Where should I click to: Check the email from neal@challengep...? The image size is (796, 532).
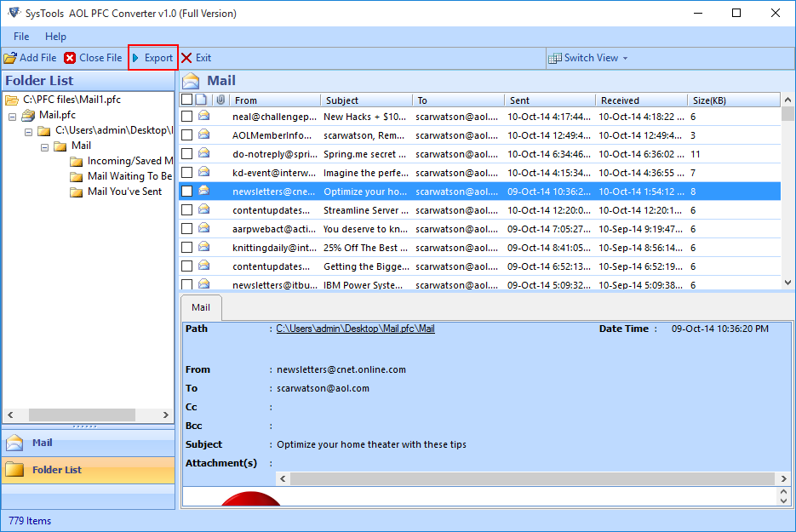[186, 117]
